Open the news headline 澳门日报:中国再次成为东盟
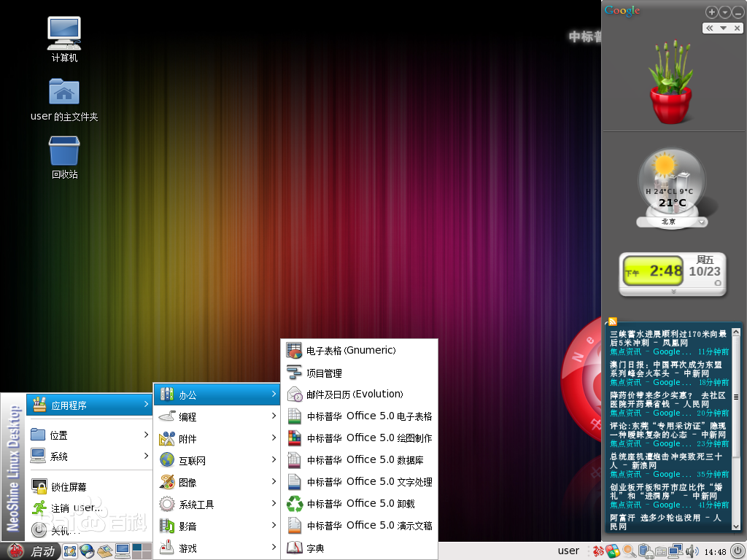747x560 pixels. point(666,369)
